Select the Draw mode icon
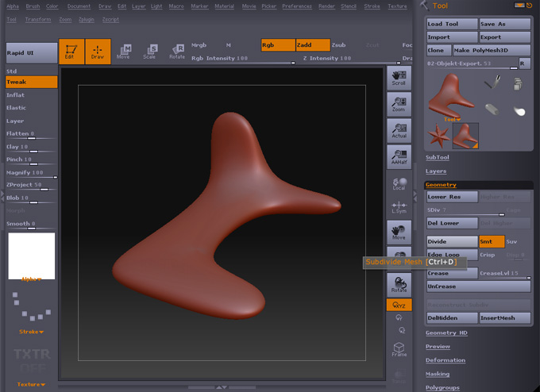Viewport: 540px width, 392px height. tap(98, 52)
